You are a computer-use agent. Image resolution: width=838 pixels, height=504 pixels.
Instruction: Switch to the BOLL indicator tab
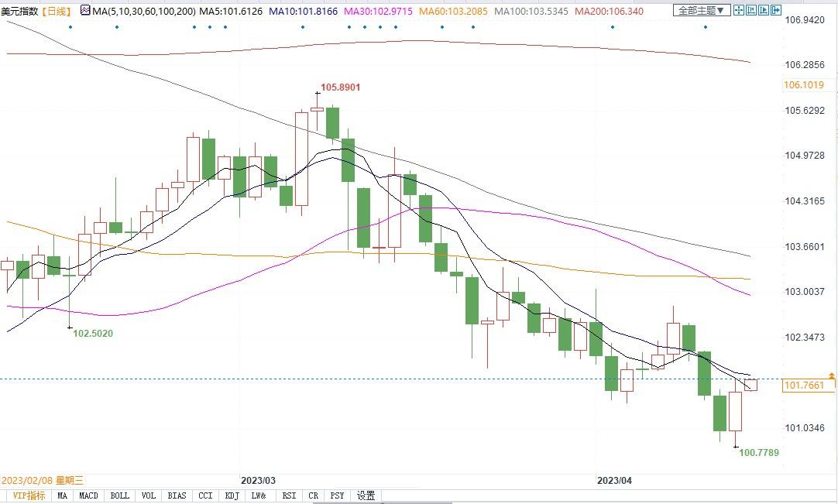click(120, 495)
